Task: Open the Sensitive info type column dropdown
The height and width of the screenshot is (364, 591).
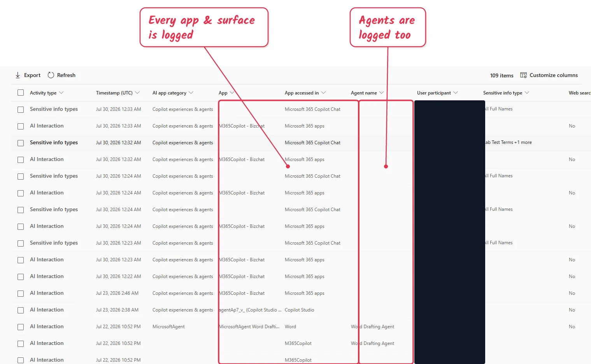Action: pos(527,93)
